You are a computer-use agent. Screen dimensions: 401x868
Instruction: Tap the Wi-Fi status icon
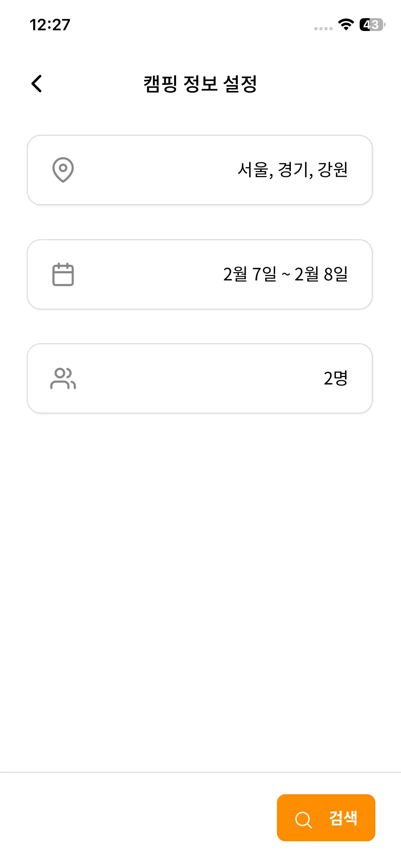(x=345, y=25)
